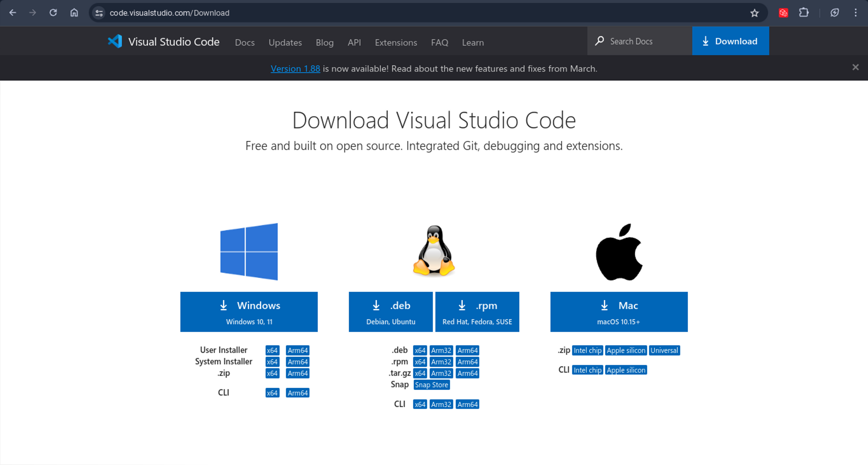This screenshot has width=868, height=465.
Task: Download the Mac macOS 10.15+ build
Action: (x=619, y=312)
